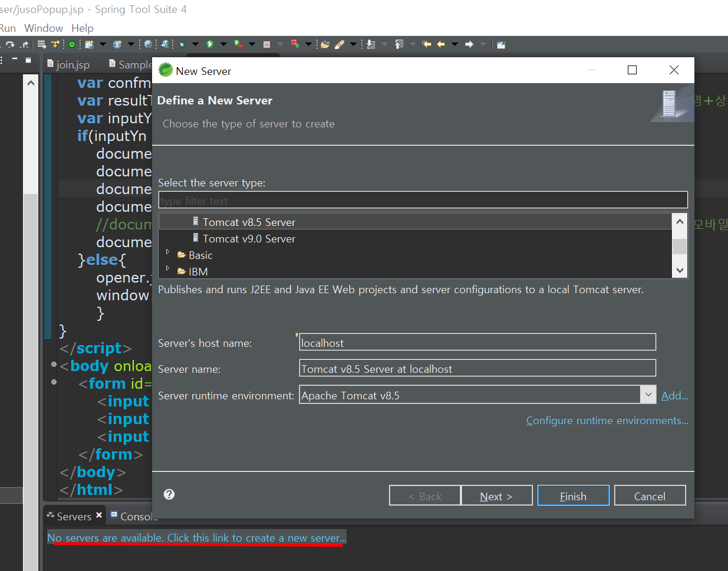Click the Server name field
Viewport: 728px width, 571px height.
pos(477,368)
